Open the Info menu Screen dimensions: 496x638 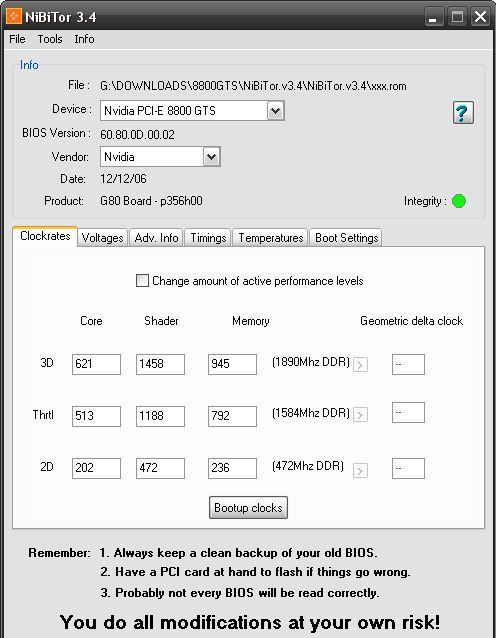coord(84,39)
